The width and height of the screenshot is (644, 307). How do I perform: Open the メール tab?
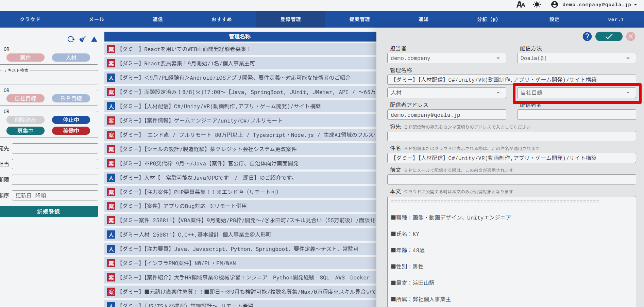point(97,19)
